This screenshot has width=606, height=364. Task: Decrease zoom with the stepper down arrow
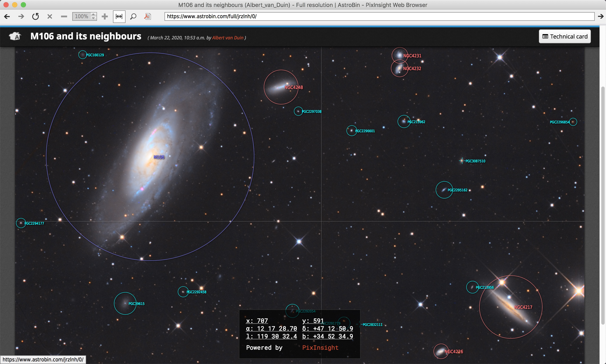pos(93,18)
